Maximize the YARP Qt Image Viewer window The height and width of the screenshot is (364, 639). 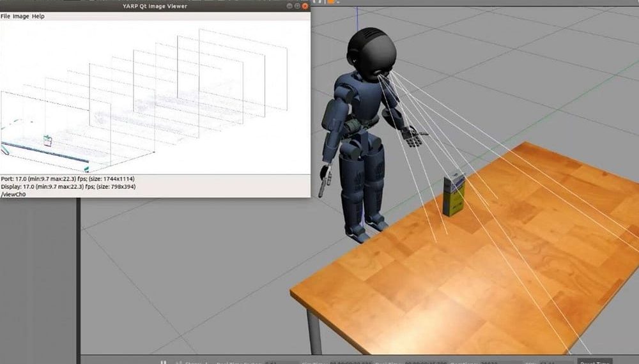click(x=298, y=6)
